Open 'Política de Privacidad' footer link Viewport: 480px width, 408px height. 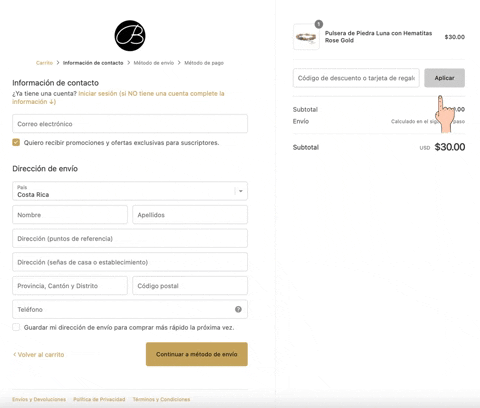tap(99, 399)
